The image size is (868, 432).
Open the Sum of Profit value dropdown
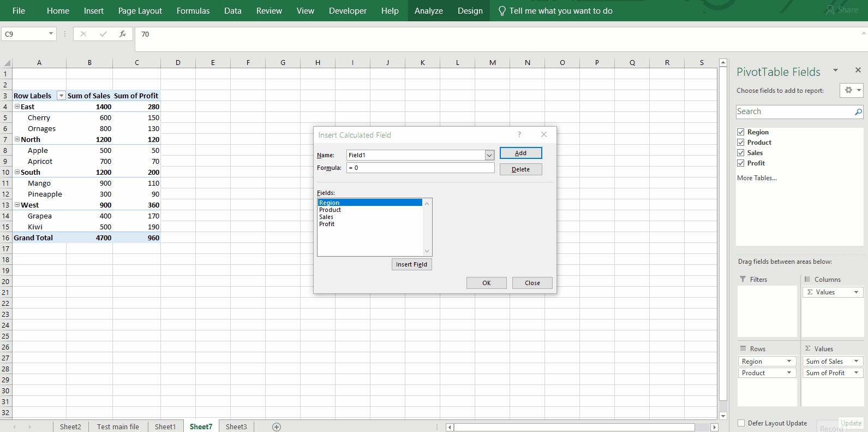(x=857, y=372)
